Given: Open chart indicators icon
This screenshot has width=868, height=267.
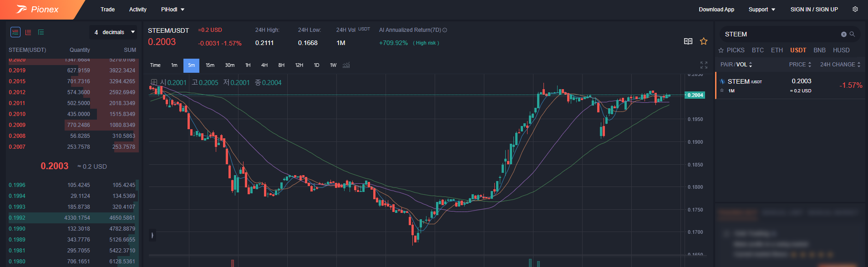Looking at the screenshot, I should 346,65.
